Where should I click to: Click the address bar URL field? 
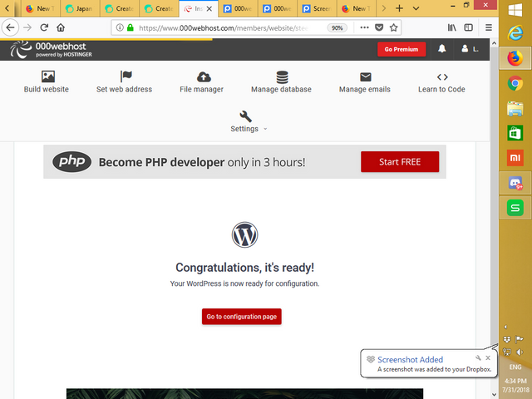coord(222,27)
